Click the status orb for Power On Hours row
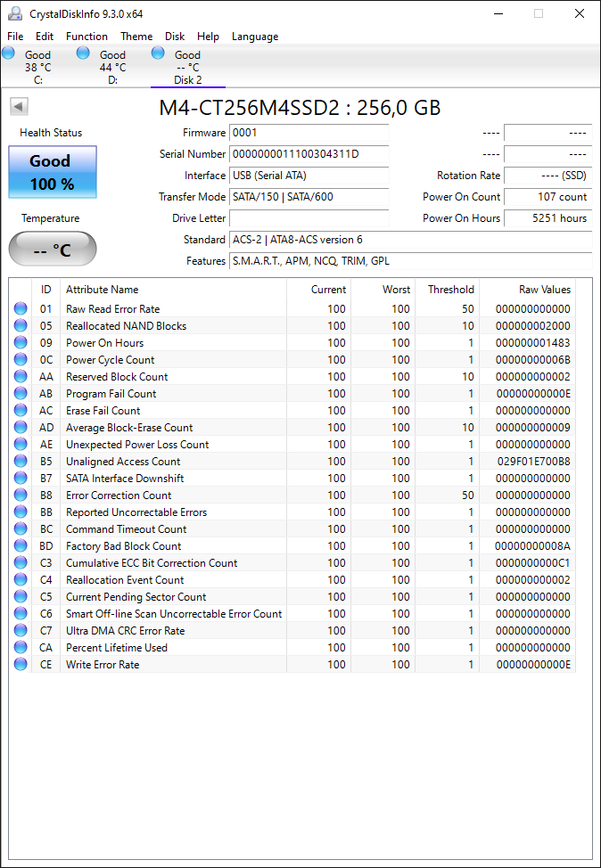The image size is (601, 868). pyautogui.click(x=21, y=343)
